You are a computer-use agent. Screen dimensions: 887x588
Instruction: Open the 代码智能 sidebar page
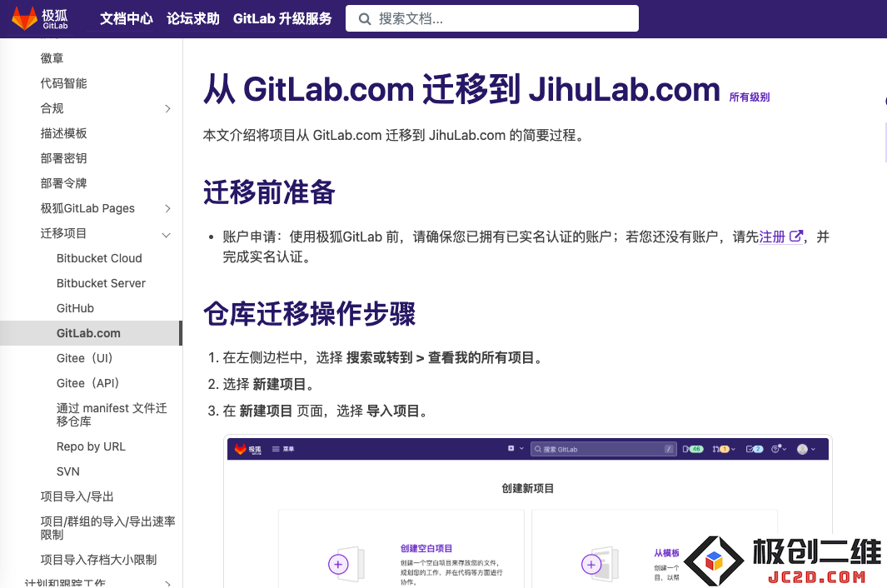point(63,83)
